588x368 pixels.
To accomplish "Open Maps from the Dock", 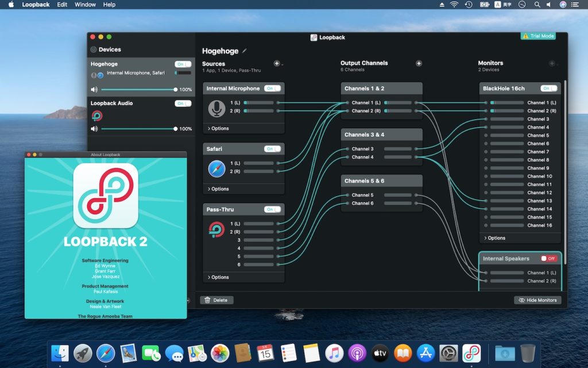I will [197, 353].
